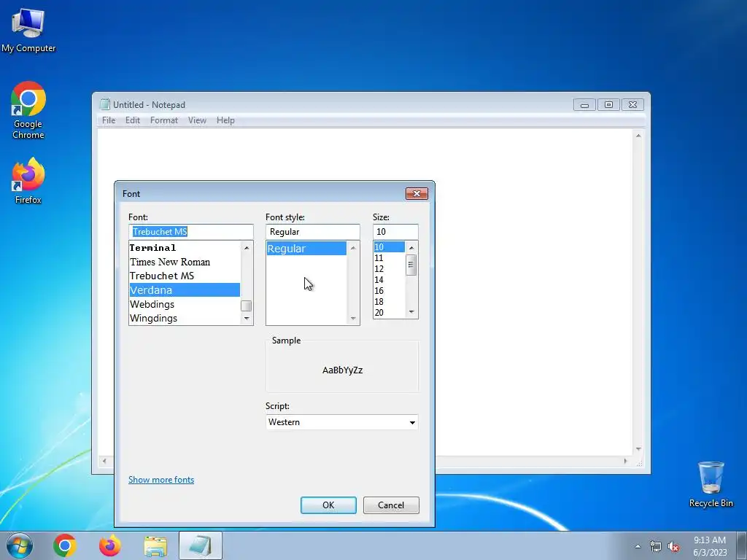The image size is (747, 560).
Task: Close the Font dialog with the X button
Action: [417, 193]
